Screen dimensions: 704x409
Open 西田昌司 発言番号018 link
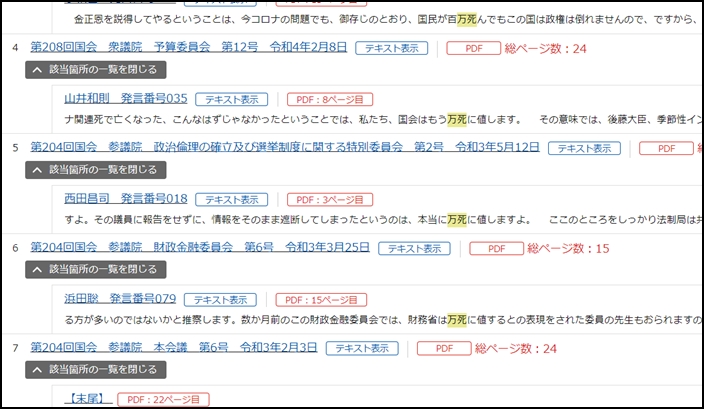point(126,198)
